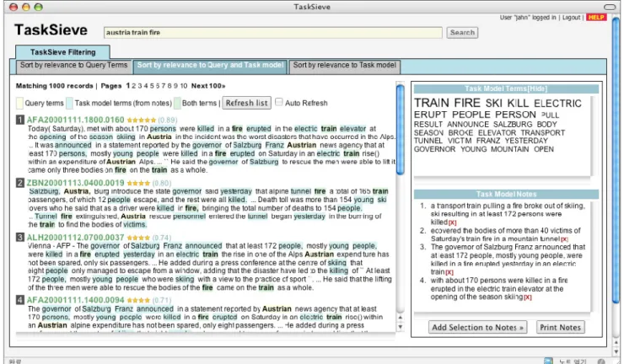Select Sort by relevance to Task model tab
Viewport: 624px width, 364px height.
coord(345,66)
